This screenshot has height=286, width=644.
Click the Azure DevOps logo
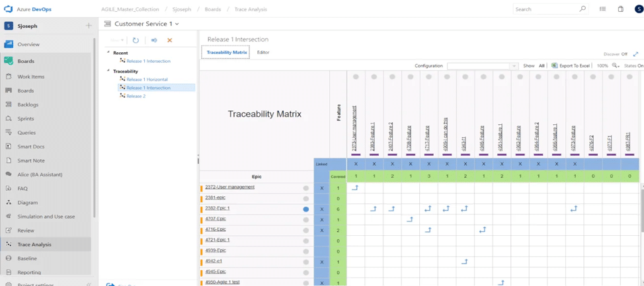click(x=9, y=9)
